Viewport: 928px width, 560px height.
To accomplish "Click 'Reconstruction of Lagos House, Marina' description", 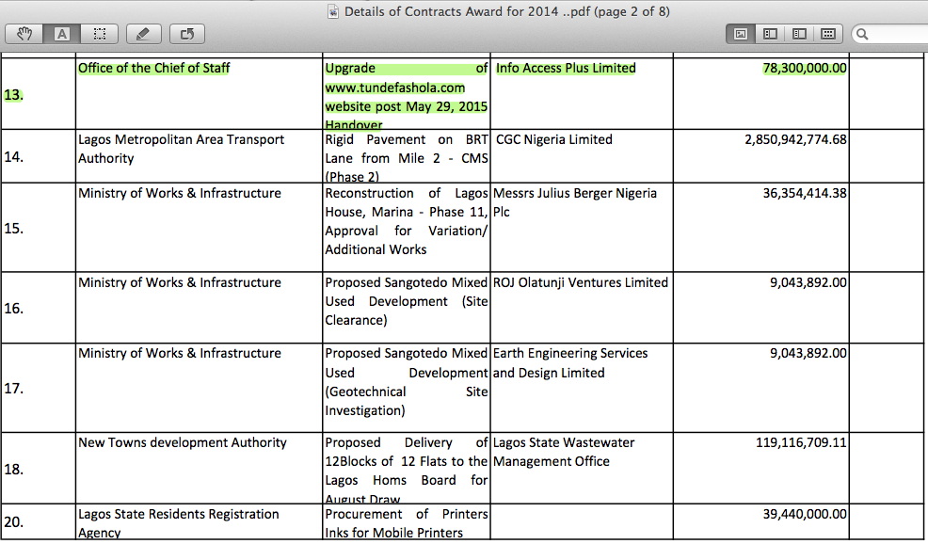I will click(406, 221).
